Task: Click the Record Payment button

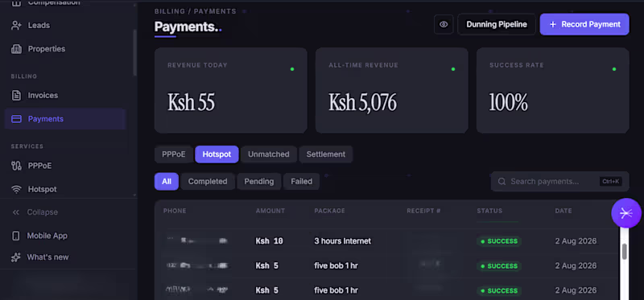Action: point(584,25)
